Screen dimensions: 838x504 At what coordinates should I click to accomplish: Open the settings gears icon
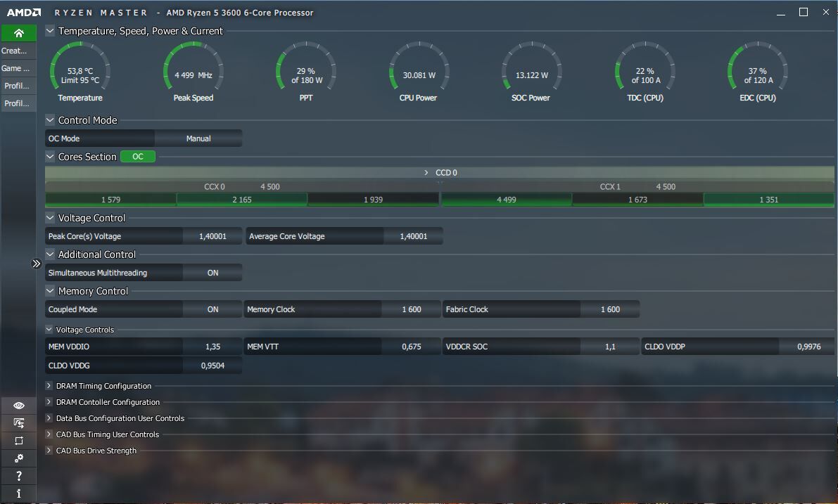19,458
